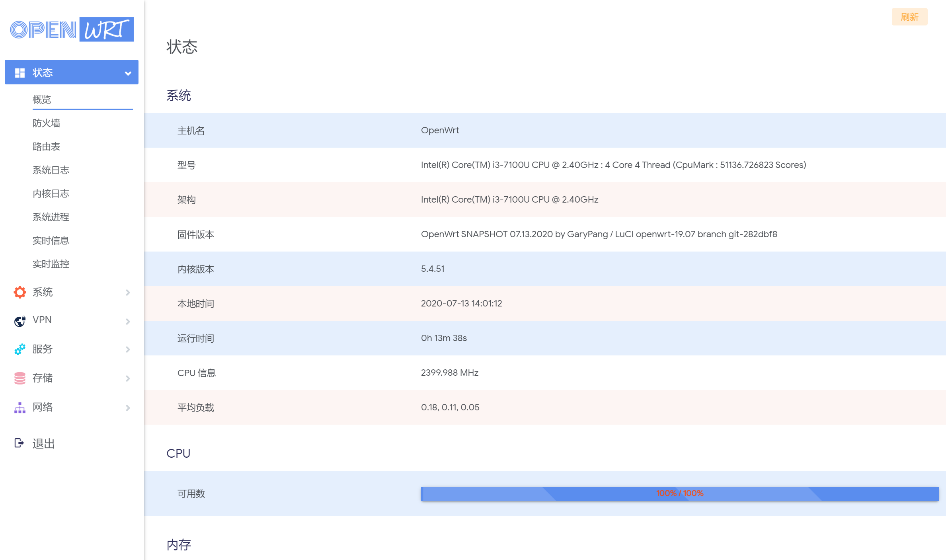Image resolution: width=946 pixels, height=560 pixels.
Task: Click the 网络 topology icon
Action: (20, 407)
